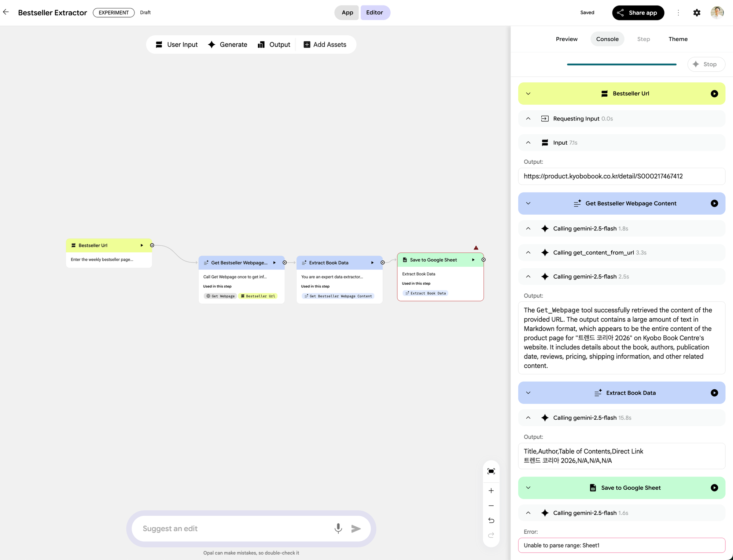Run the Extract Book Data console step
This screenshot has height=560, width=733.
tap(714, 393)
